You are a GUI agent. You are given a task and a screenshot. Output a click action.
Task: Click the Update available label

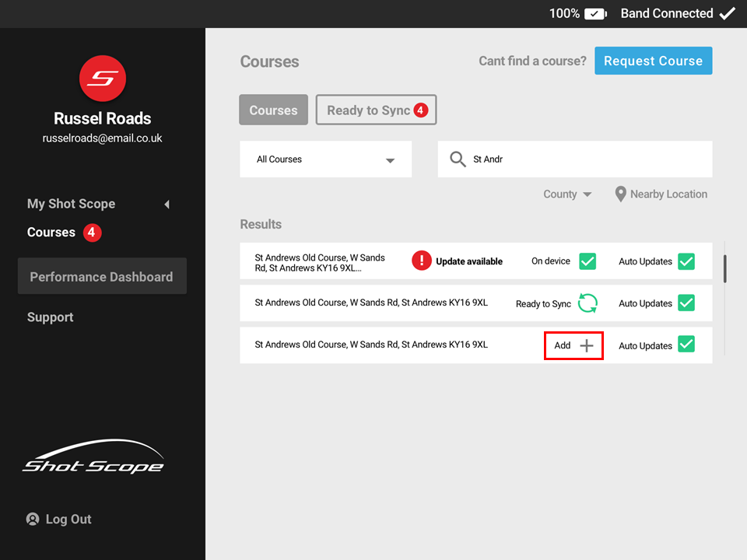tap(468, 261)
